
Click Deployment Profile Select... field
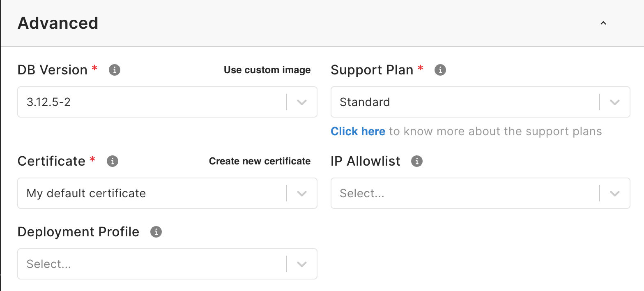167,264
